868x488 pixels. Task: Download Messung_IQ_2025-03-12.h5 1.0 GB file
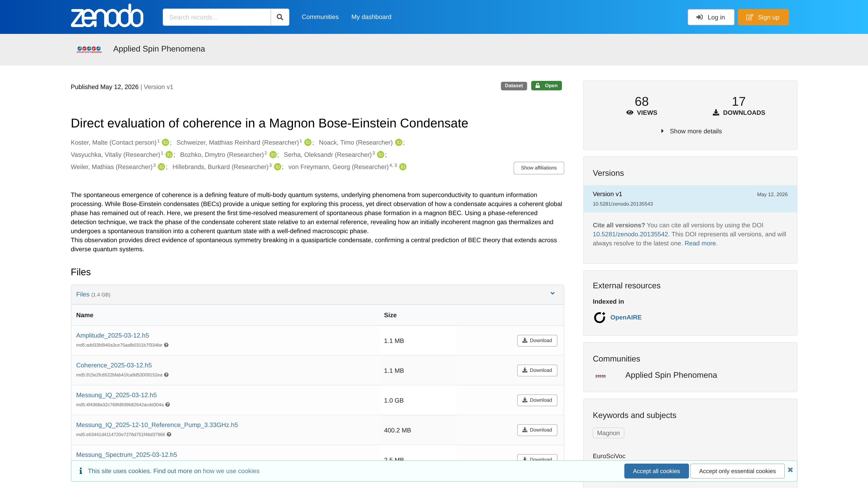(x=537, y=400)
